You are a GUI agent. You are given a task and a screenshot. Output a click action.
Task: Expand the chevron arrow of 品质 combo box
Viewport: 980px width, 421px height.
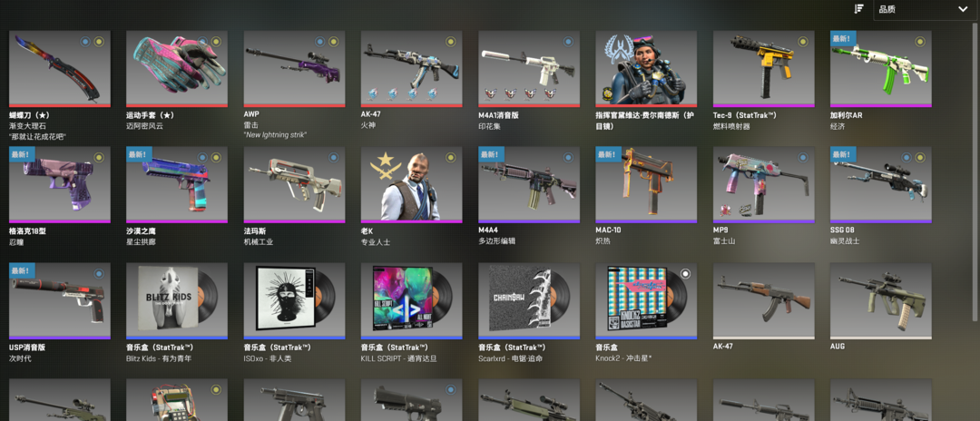point(962,9)
